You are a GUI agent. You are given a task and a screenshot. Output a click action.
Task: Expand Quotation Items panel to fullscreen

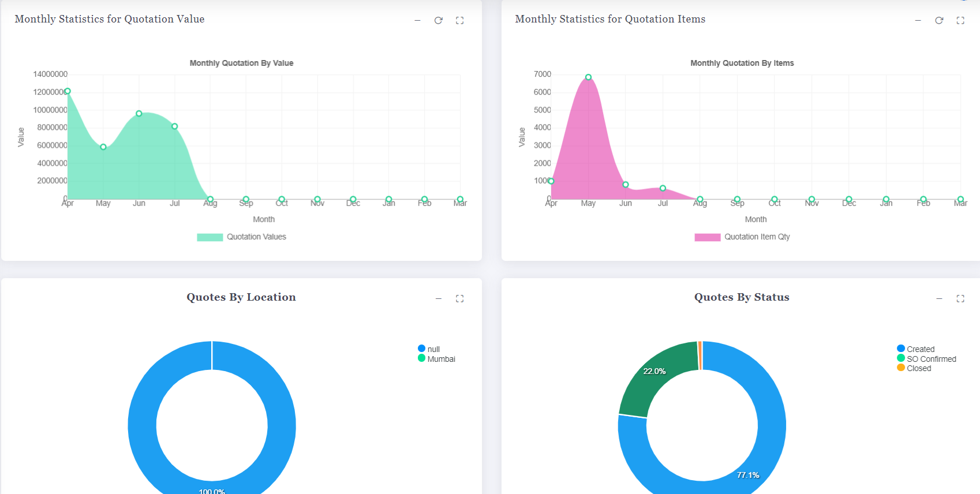(960, 20)
